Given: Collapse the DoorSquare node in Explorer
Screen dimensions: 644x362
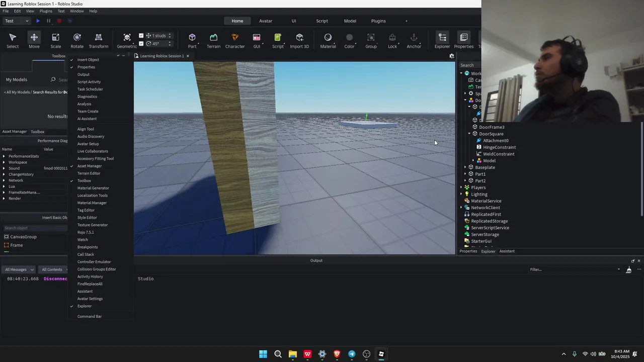Looking at the screenshot, I should [469, 134].
